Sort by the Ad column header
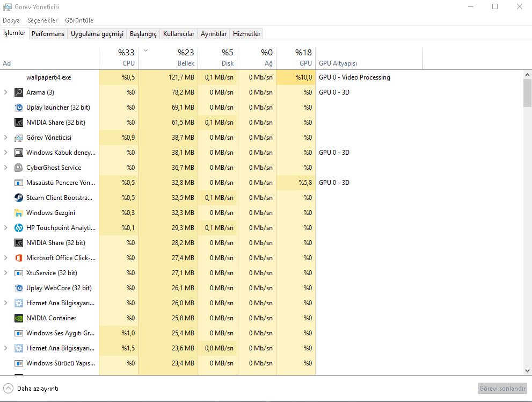Viewport: 532px width, 402px height. [x=49, y=58]
